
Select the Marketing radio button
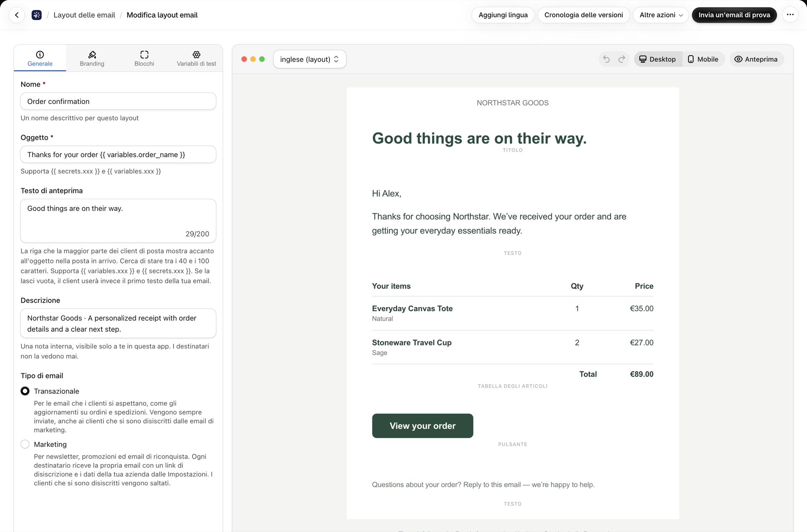(25, 445)
